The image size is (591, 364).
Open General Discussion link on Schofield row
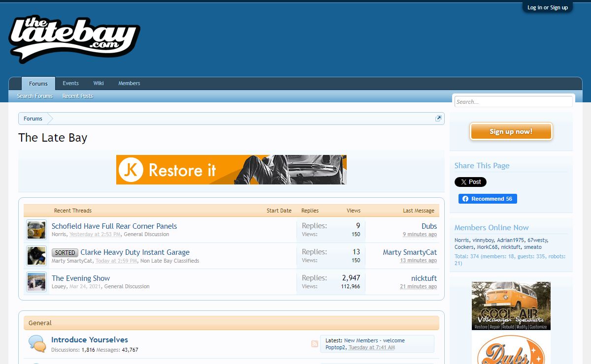click(x=147, y=235)
